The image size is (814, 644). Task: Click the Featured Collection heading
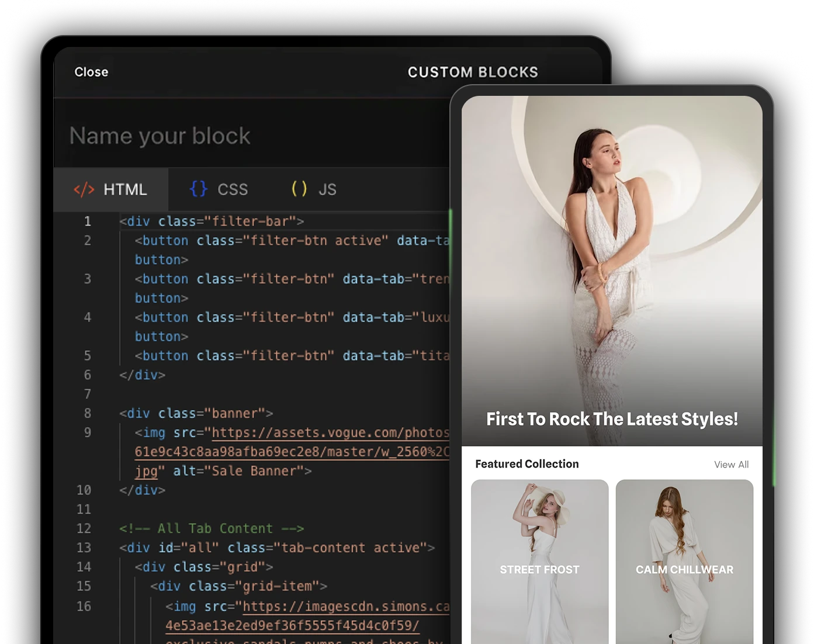pyautogui.click(x=526, y=464)
